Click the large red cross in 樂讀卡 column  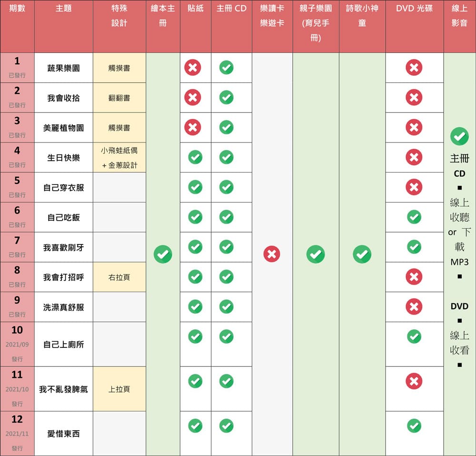(x=272, y=254)
